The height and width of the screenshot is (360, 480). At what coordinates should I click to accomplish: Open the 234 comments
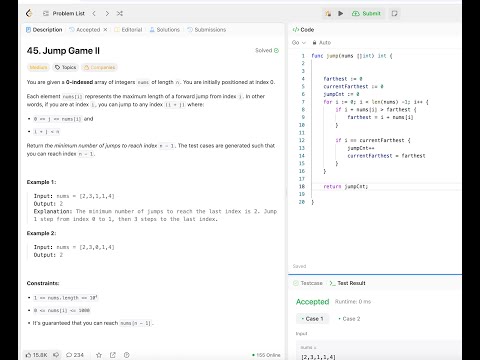(x=75, y=355)
